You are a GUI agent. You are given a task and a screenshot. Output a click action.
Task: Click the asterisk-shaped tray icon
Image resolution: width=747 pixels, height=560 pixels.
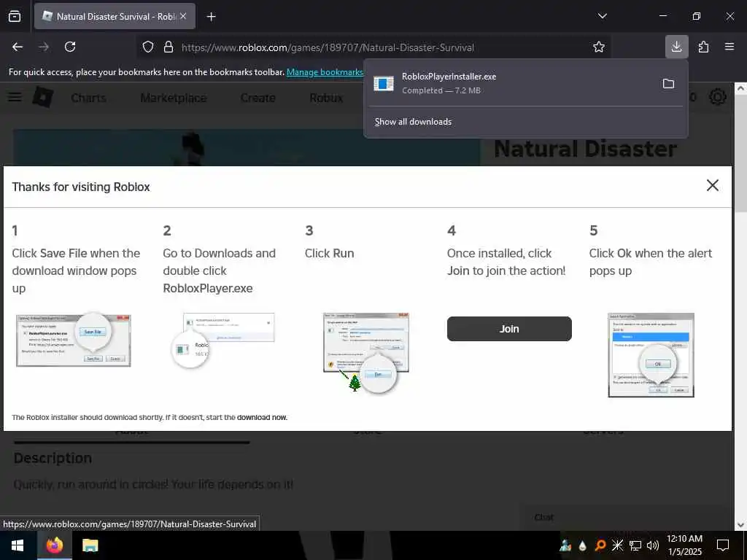point(617,545)
